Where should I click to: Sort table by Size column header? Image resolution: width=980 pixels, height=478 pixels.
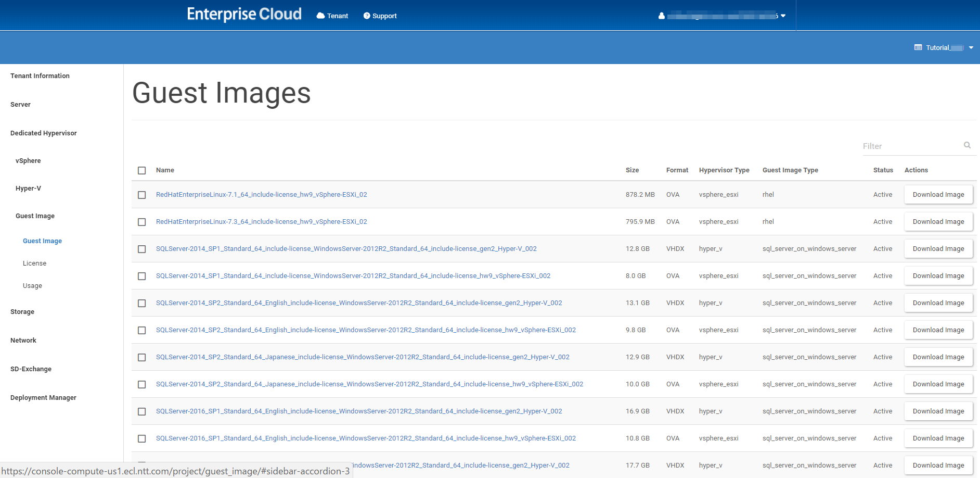(x=632, y=170)
